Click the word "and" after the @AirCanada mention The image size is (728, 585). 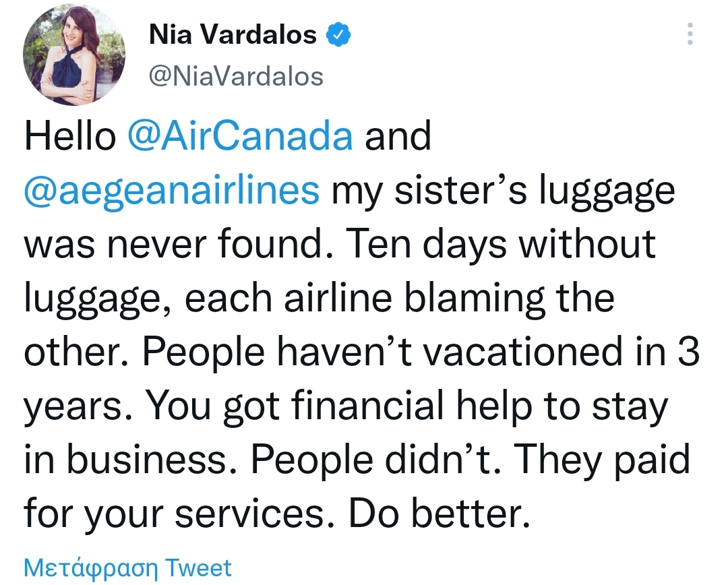pos(398,136)
